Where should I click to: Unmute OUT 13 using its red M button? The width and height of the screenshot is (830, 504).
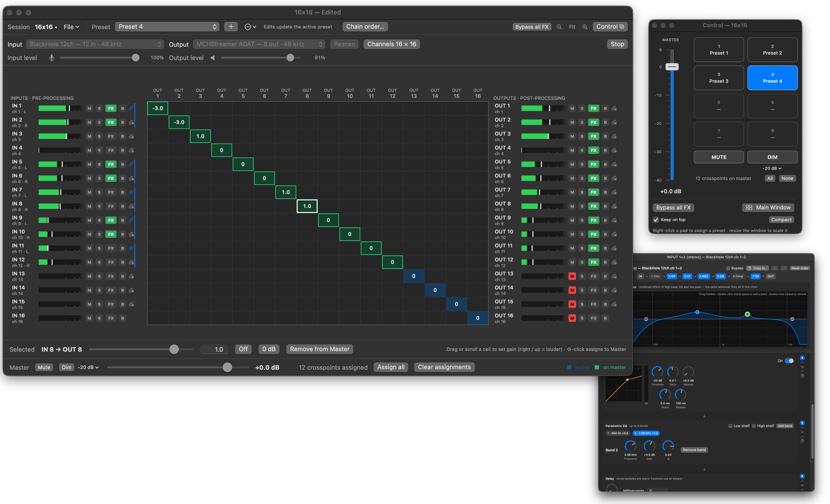click(572, 276)
